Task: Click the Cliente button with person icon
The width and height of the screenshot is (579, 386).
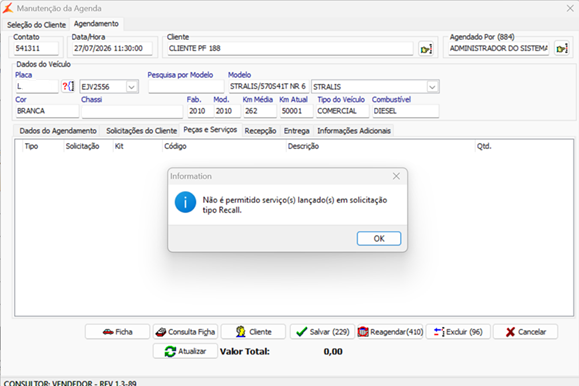Action: coord(253,332)
